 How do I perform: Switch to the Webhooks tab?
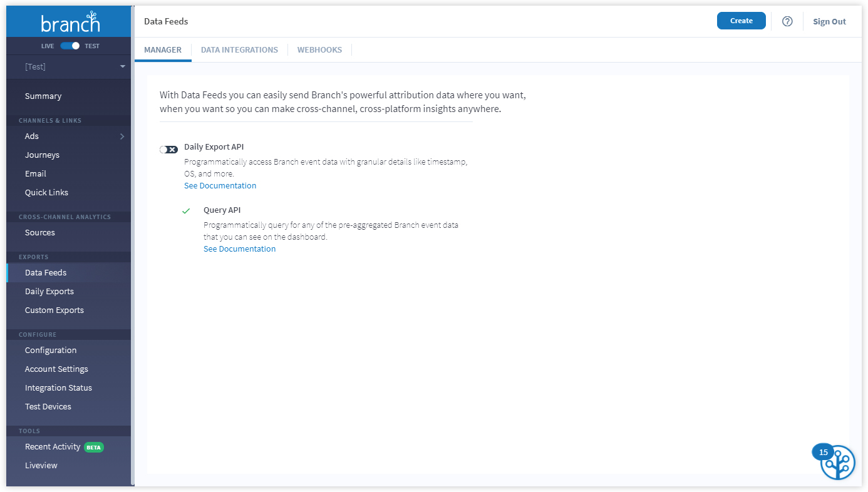[319, 50]
